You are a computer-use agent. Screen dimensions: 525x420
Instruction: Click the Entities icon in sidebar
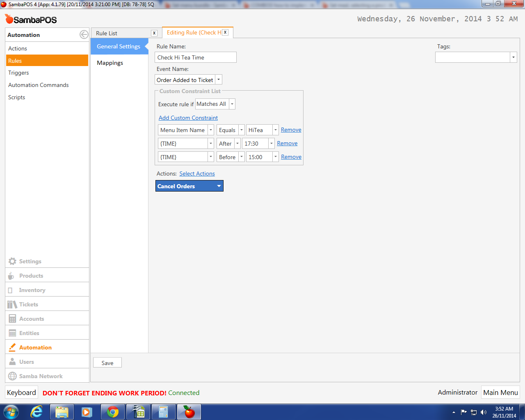(12, 333)
